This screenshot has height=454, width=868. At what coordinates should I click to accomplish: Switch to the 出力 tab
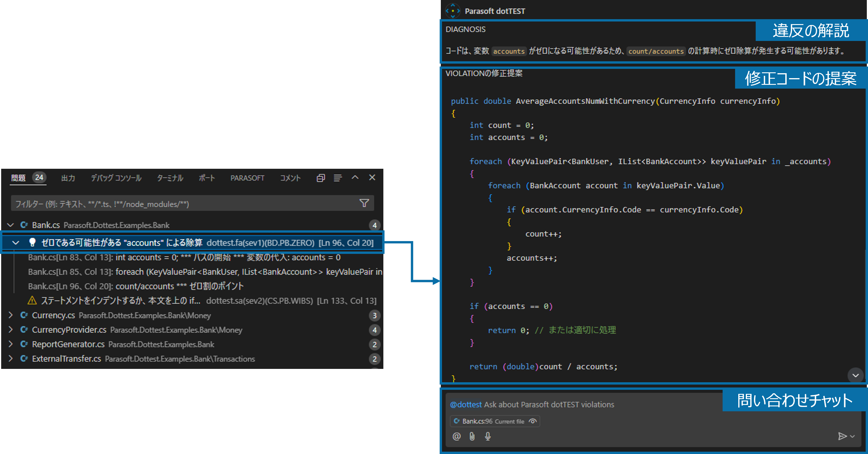68,178
